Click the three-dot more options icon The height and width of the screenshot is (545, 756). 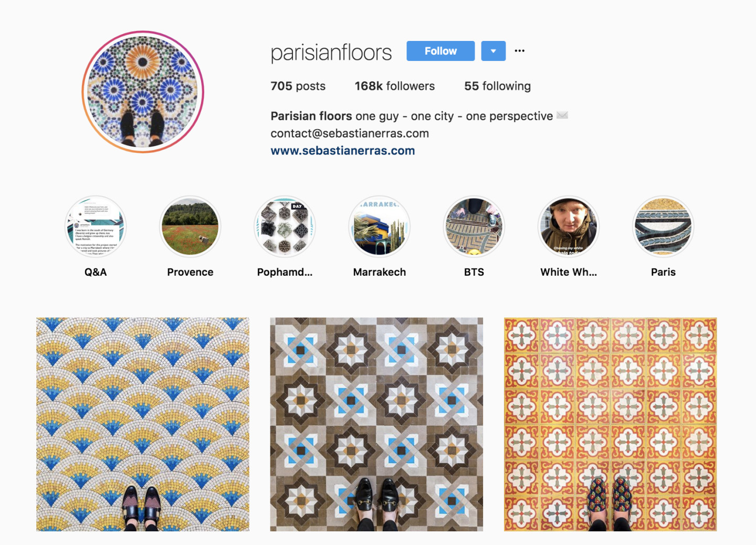pyautogui.click(x=520, y=51)
